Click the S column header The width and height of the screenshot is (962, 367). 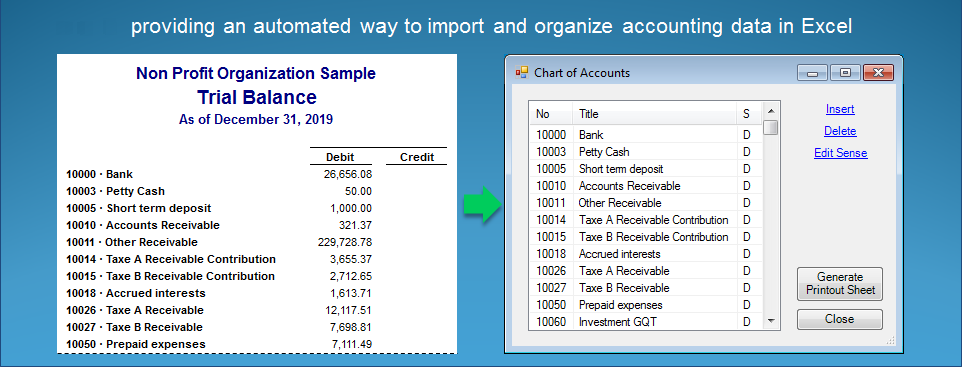pyautogui.click(x=749, y=114)
